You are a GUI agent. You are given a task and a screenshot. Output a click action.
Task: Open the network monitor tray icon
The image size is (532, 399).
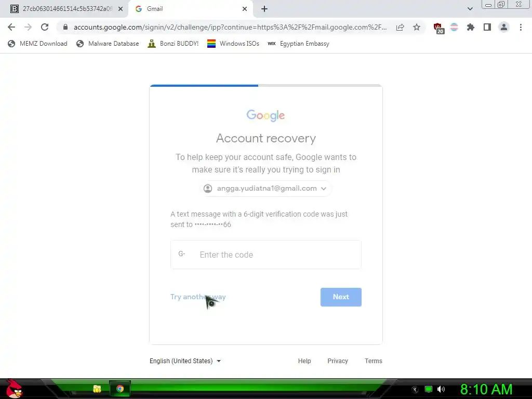coord(429,389)
